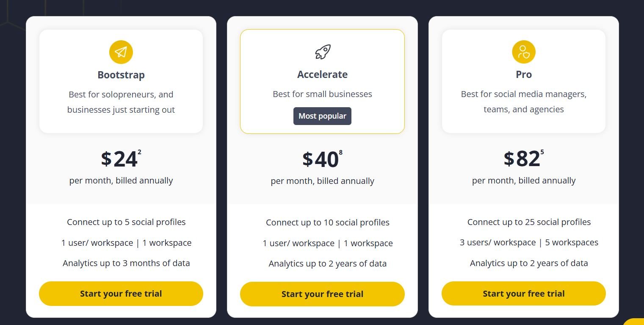Click the Accelerate rocket icon

(323, 52)
